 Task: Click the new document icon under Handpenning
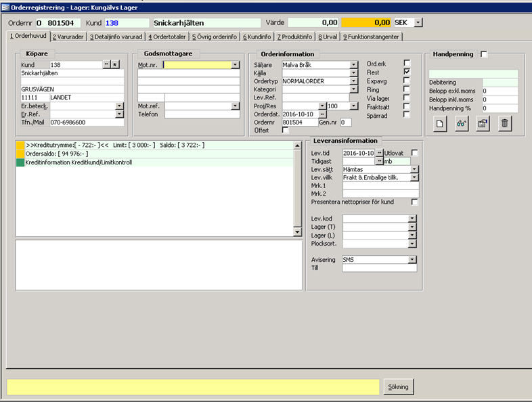coord(440,124)
